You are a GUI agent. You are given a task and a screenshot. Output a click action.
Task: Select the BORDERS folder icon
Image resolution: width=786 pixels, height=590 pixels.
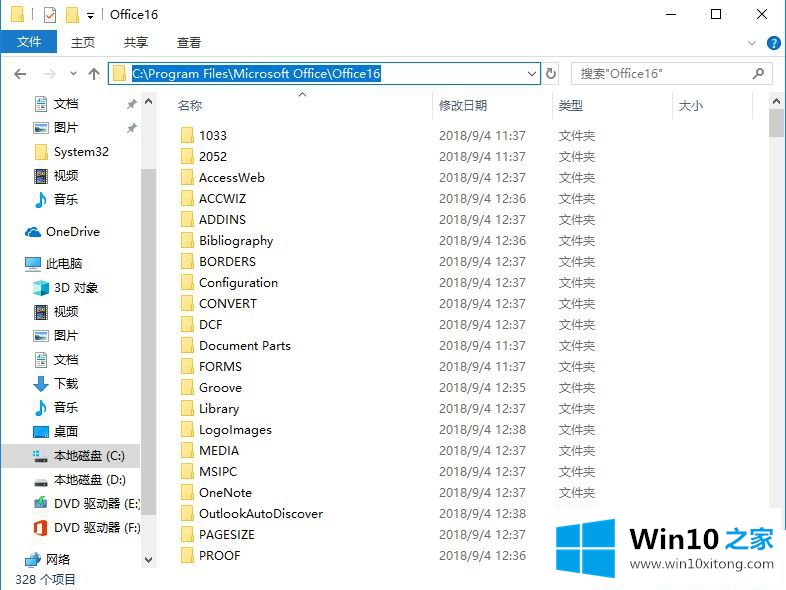(187, 262)
